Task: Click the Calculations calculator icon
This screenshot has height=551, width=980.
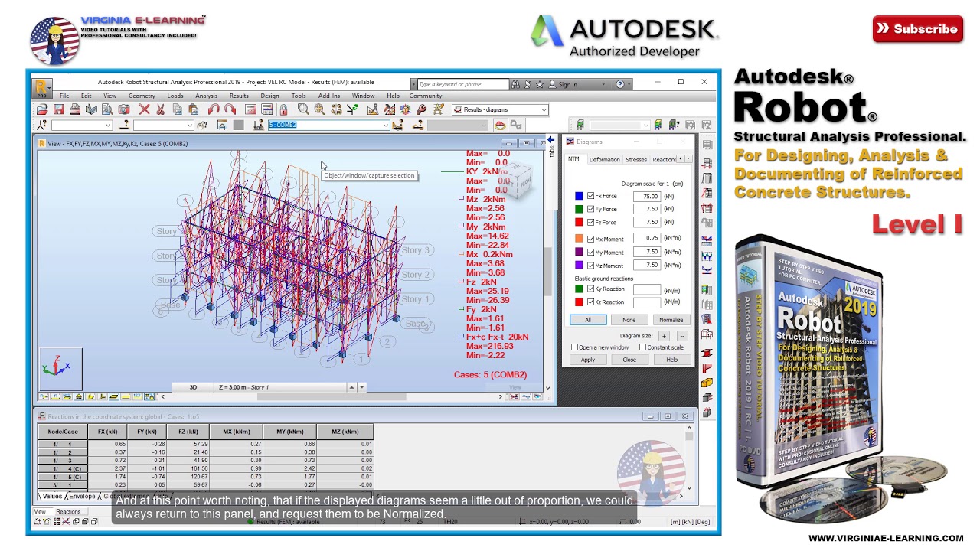Action: pos(250,109)
